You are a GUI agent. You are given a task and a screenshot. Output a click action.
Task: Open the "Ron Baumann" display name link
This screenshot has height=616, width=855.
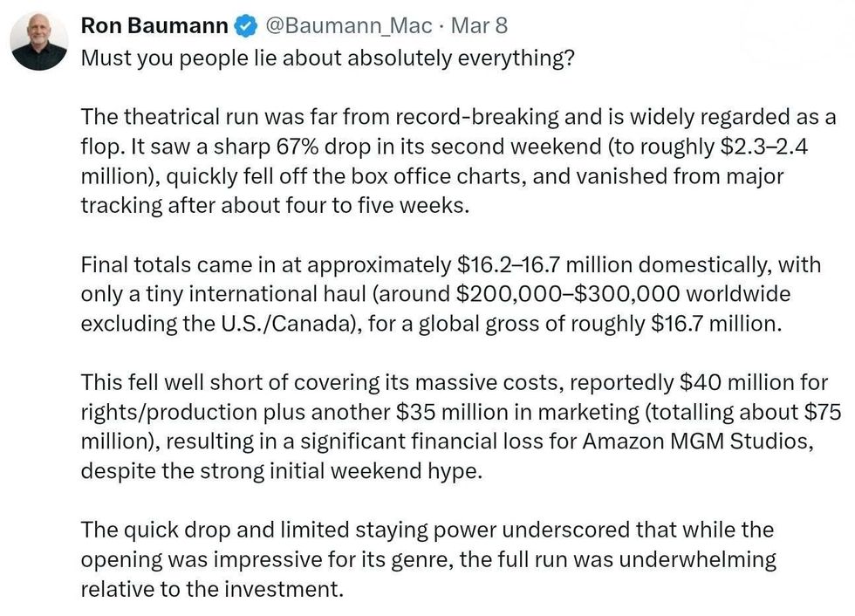coord(154,26)
